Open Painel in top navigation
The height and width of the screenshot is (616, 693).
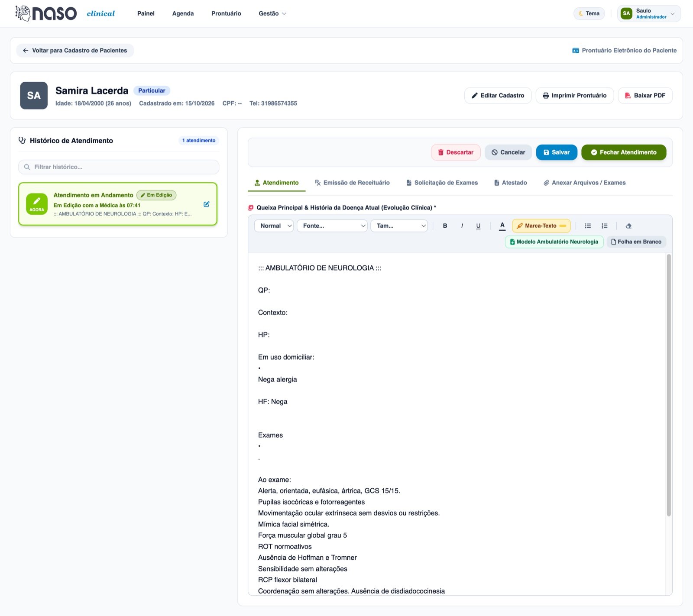click(x=146, y=13)
